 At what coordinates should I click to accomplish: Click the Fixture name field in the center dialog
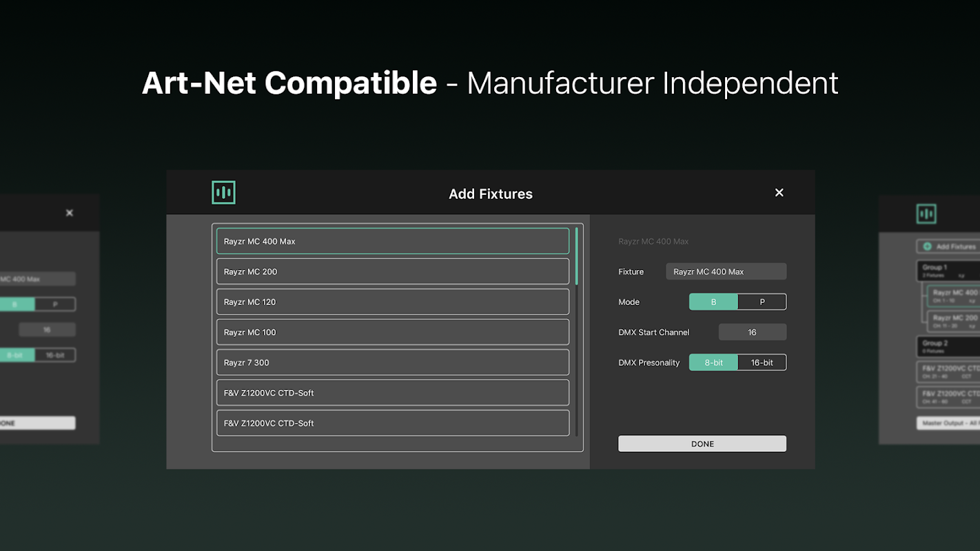726,271
